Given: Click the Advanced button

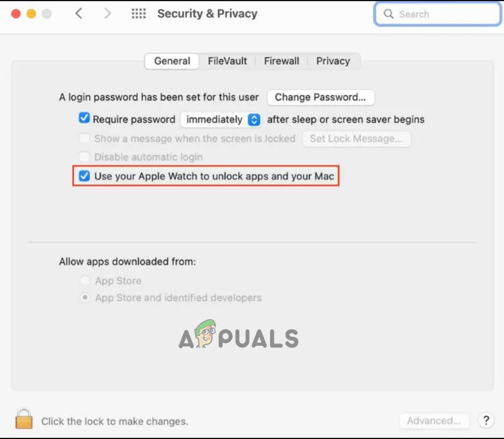Looking at the screenshot, I should point(434,420).
